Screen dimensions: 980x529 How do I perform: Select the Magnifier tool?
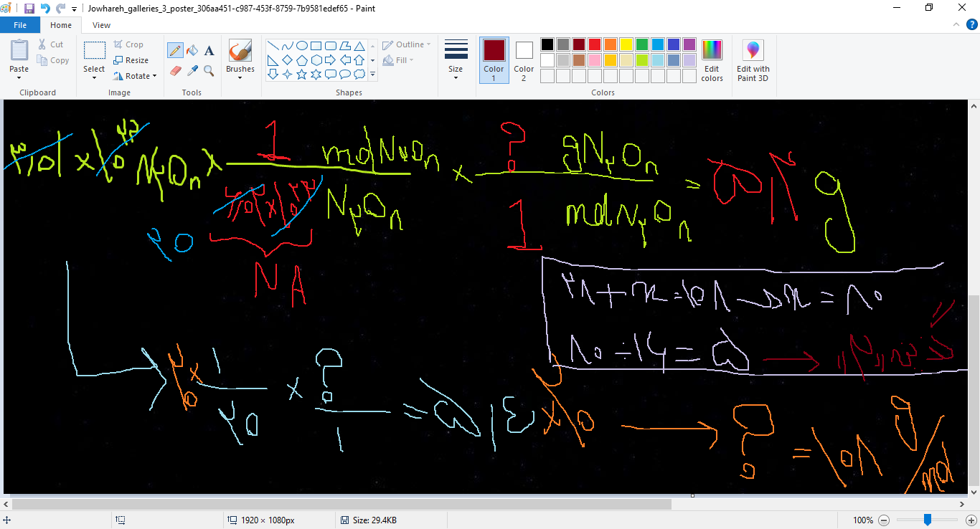pyautogui.click(x=209, y=70)
